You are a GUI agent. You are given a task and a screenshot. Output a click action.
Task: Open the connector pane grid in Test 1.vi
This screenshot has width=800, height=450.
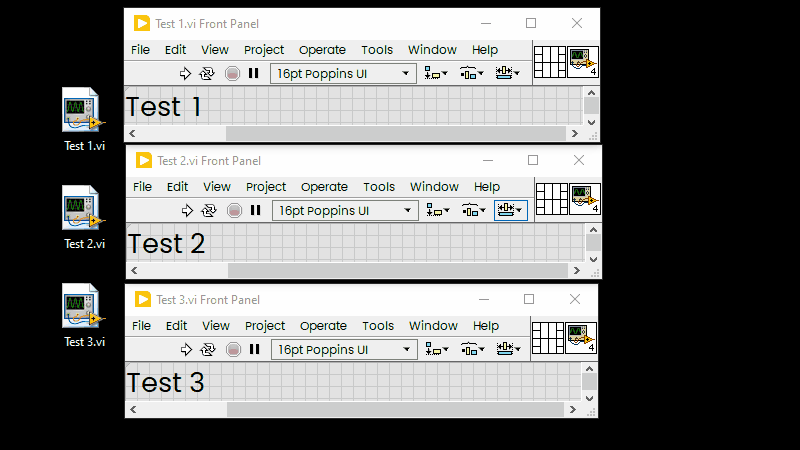click(x=549, y=62)
